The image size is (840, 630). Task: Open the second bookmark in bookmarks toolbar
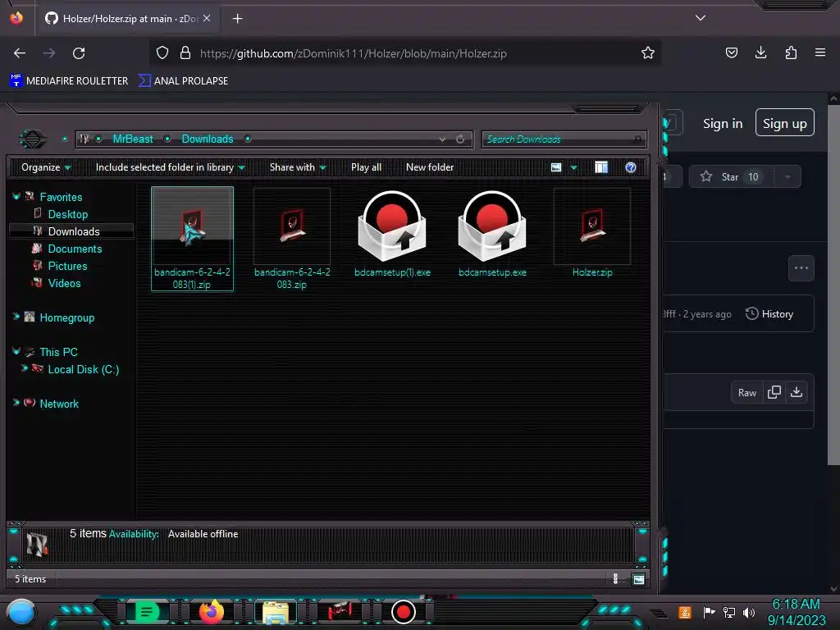click(x=183, y=81)
